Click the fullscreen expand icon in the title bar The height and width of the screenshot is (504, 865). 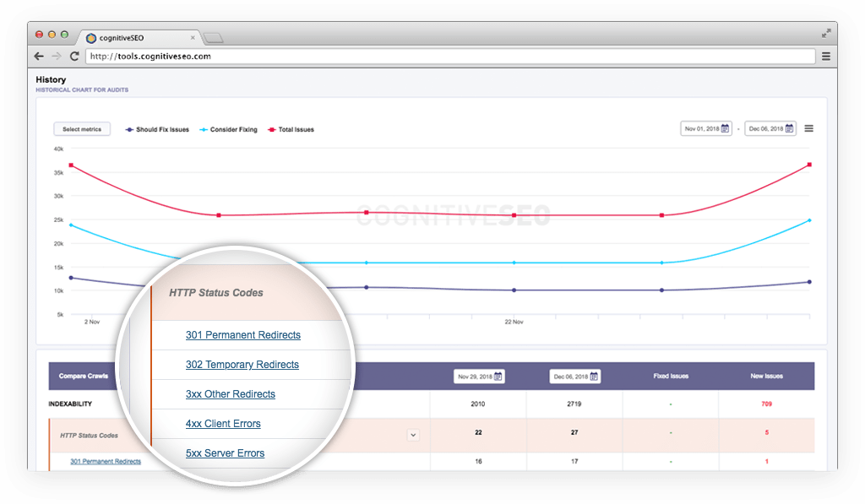(826, 34)
